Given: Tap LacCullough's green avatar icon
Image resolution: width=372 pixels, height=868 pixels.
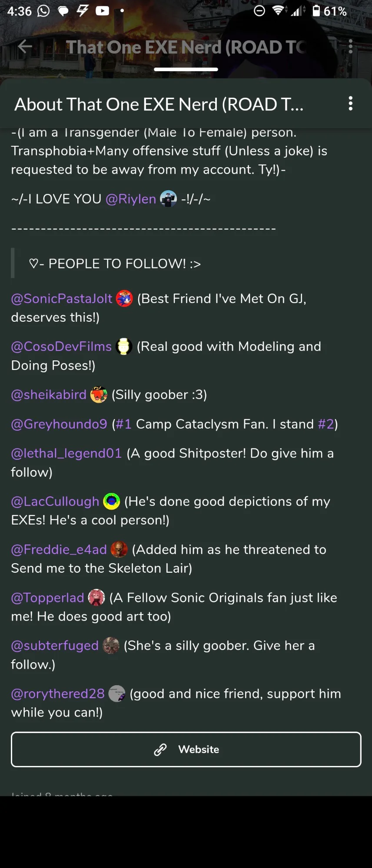Looking at the screenshot, I should (x=112, y=502).
